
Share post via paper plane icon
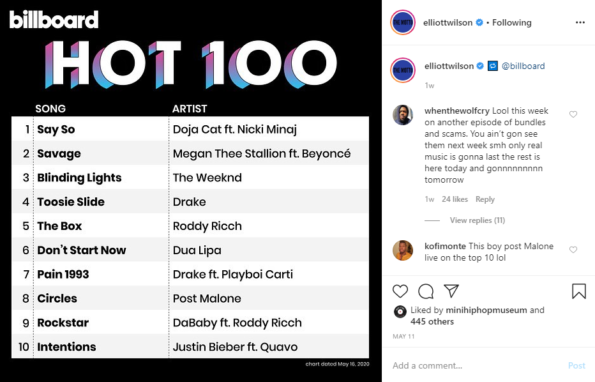(x=452, y=291)
